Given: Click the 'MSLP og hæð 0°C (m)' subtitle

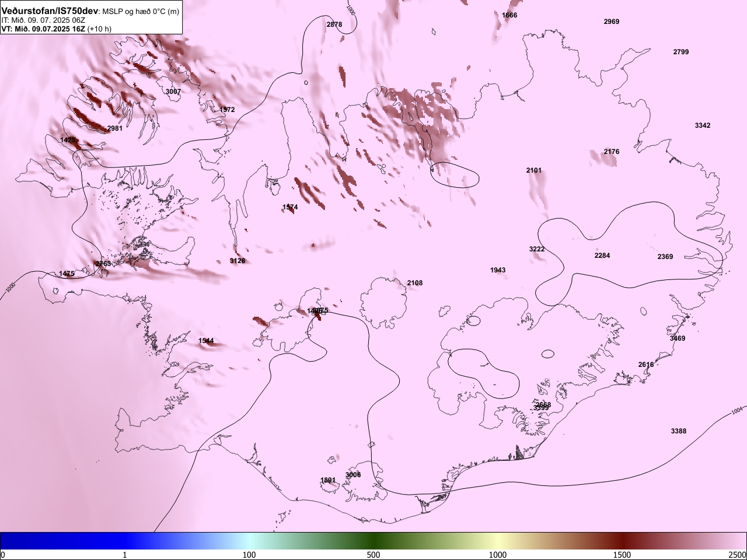Looking at the screenshot, I should (x=141, y=12).
